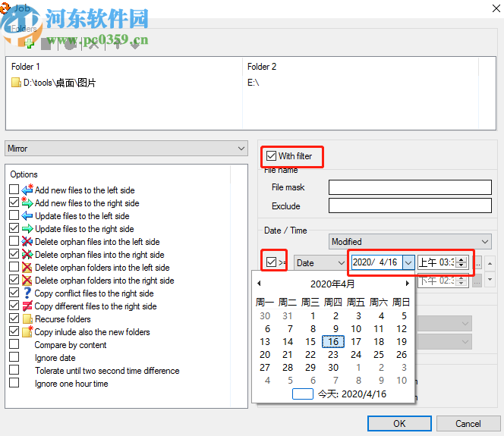Enable Ignore date option

(14, 356)
